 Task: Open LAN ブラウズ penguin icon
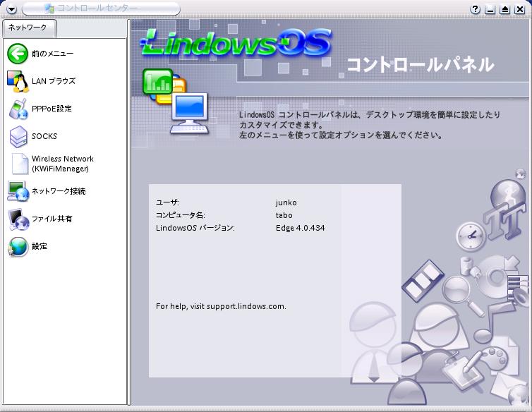click(x=18, y=81)
